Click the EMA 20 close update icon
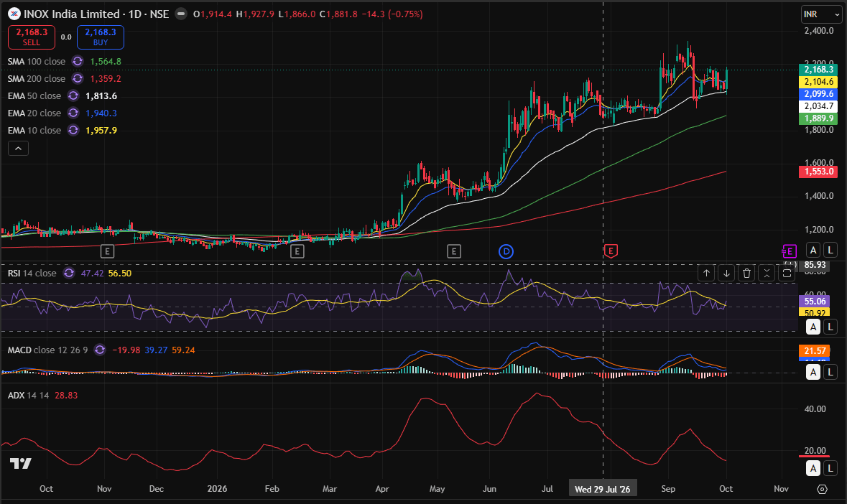 (x=73, y=113)
